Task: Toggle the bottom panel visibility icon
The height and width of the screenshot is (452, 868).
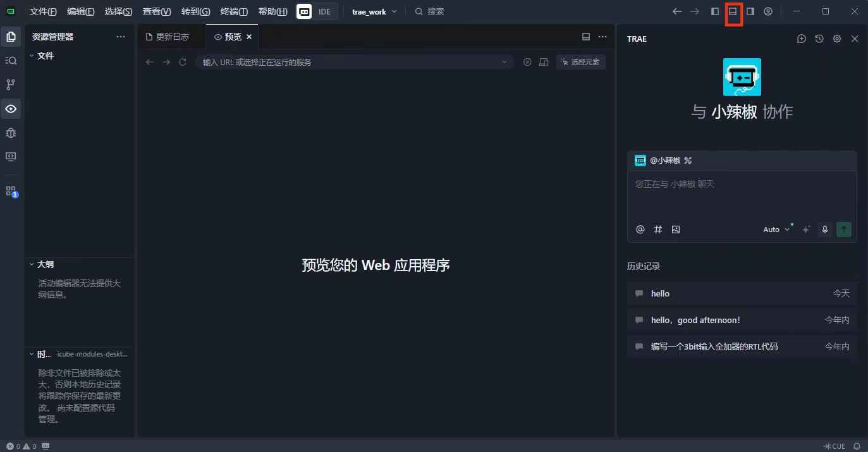Action: (x=733, y=11)
